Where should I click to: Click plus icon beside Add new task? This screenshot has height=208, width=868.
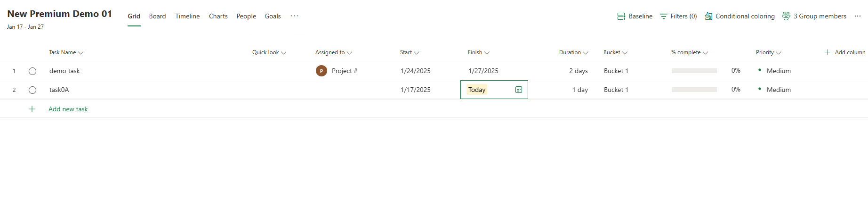click(32, 109)
